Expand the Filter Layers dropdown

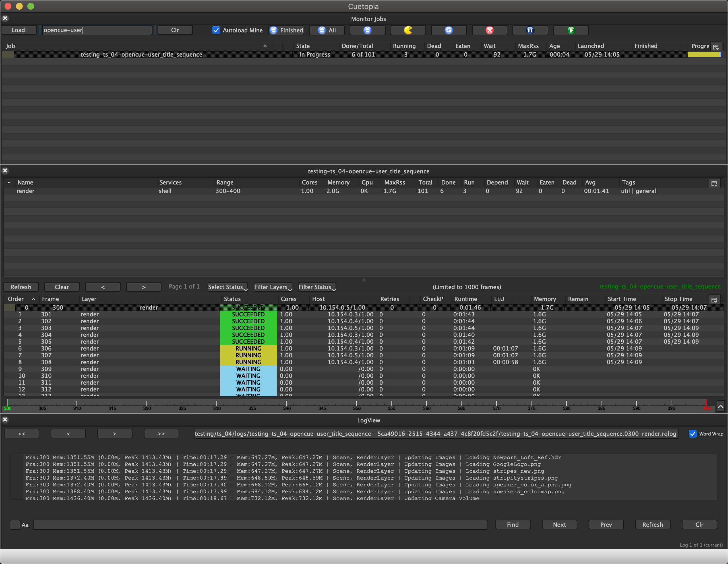click(x=272, y=287)
